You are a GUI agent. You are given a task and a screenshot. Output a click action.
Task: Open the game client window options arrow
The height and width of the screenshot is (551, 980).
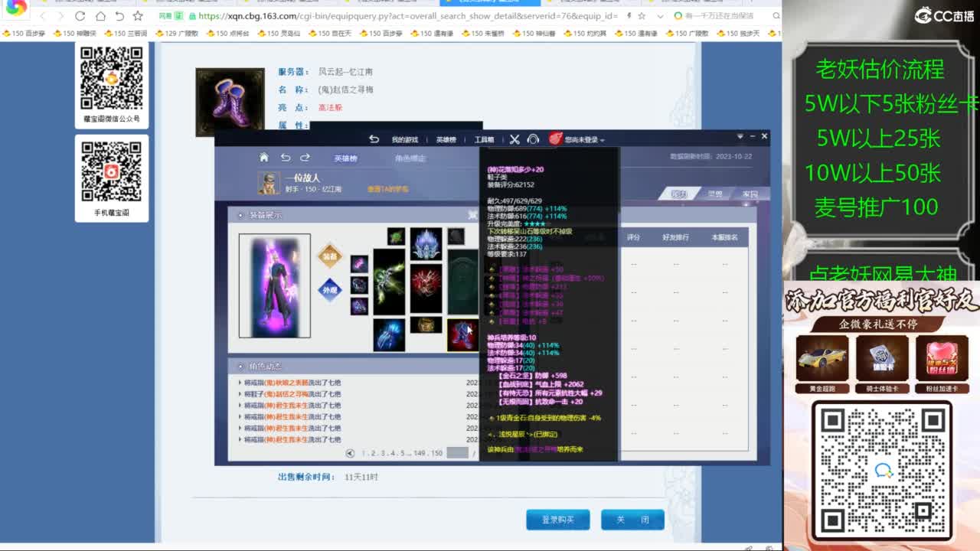[740, 136]
